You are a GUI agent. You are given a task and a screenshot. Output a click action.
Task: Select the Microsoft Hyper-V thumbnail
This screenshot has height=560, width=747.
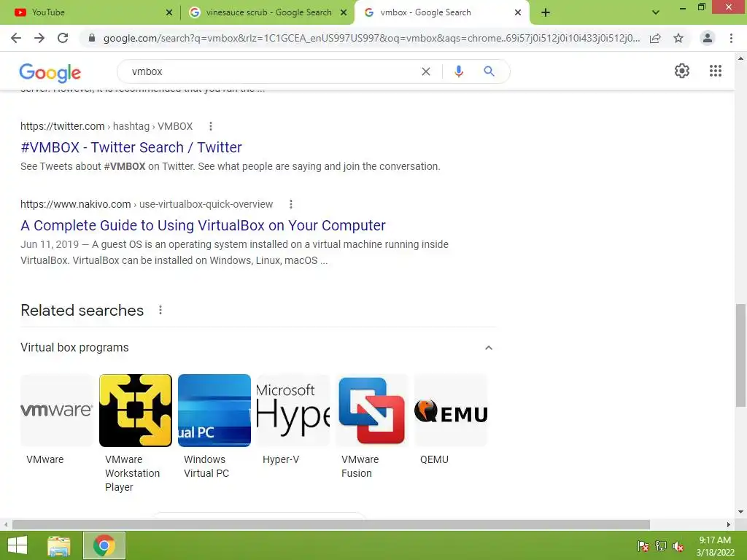pos(293,411)
